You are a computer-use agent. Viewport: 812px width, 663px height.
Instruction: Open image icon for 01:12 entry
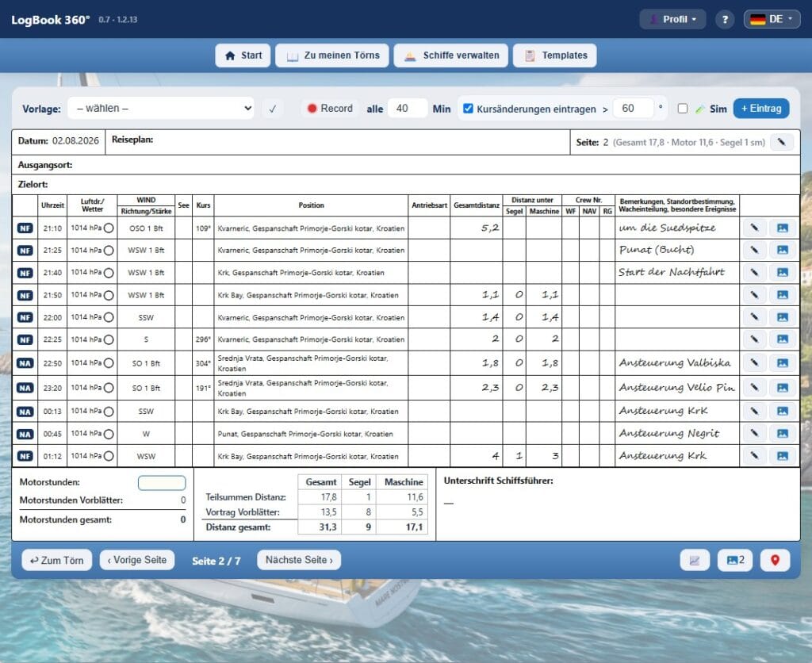pyautogui.click(x=782, y=456)
